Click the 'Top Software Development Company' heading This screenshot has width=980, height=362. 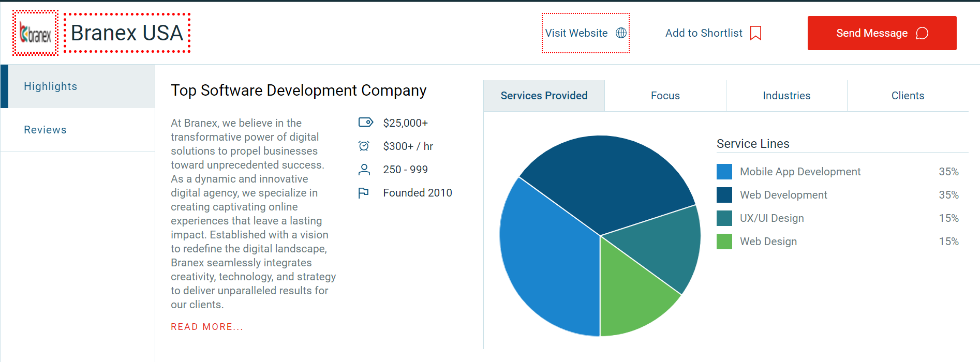[x=299, y=90]
